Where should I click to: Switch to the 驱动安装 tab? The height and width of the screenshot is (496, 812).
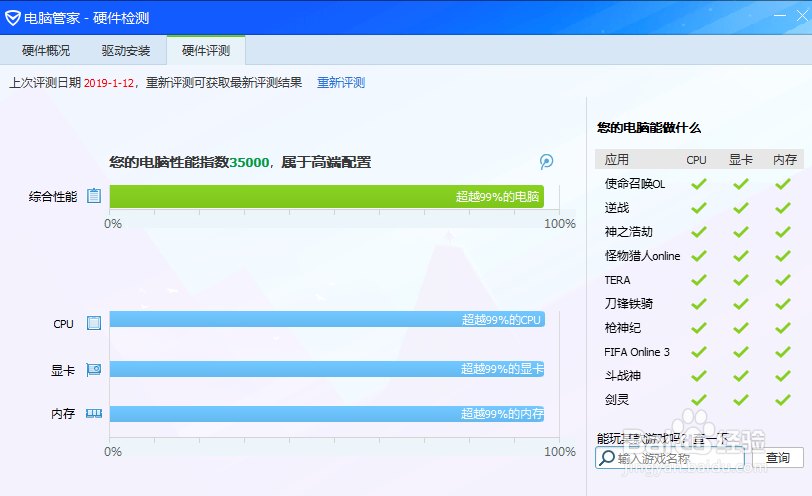pyautogui.click(x=126, y=51)
